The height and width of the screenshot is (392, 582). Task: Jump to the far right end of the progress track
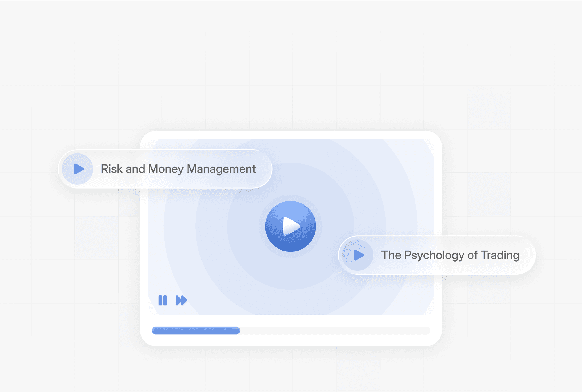(x=427, y=330)
